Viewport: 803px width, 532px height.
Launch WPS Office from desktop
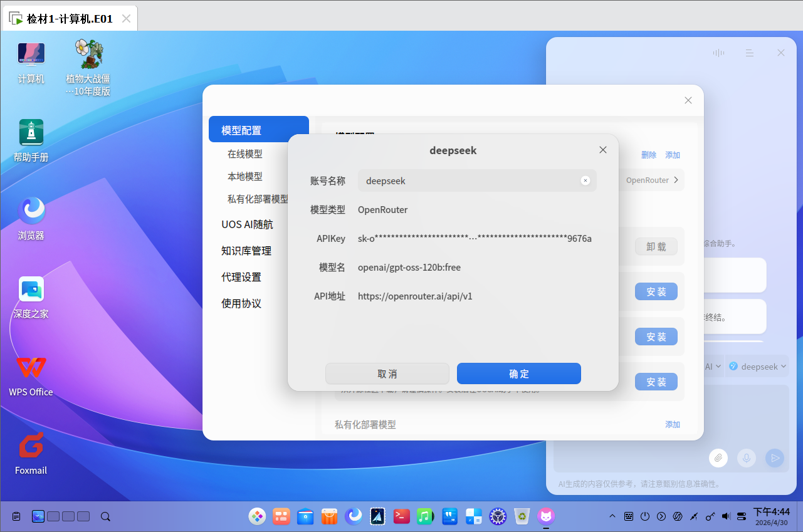31,375
